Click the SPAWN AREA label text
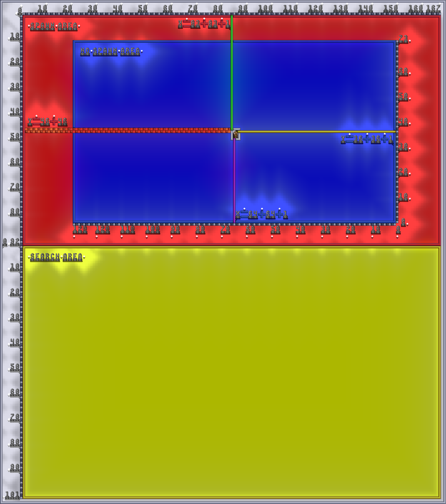Image resolution: width=446 pixels, height=504 pixels. pos(54,26)
